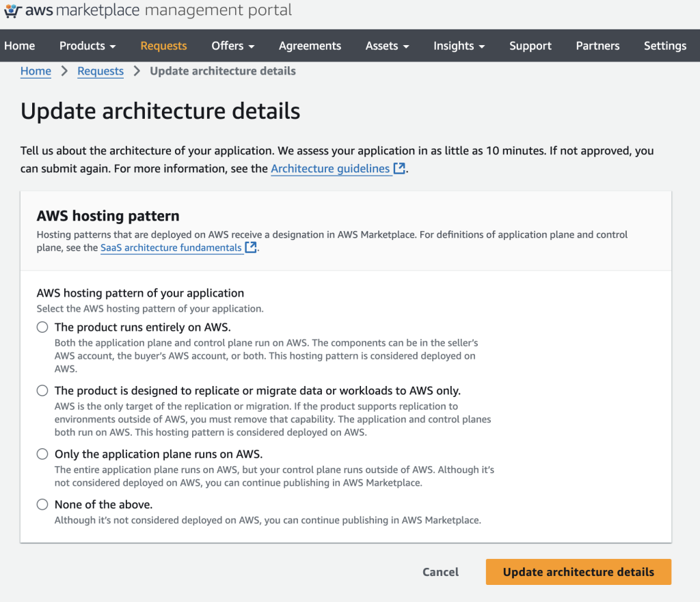The width and height of the screenshot is (700, 602).
Task: Go to the Home nav bar item
Action: [x=20, y=46]
